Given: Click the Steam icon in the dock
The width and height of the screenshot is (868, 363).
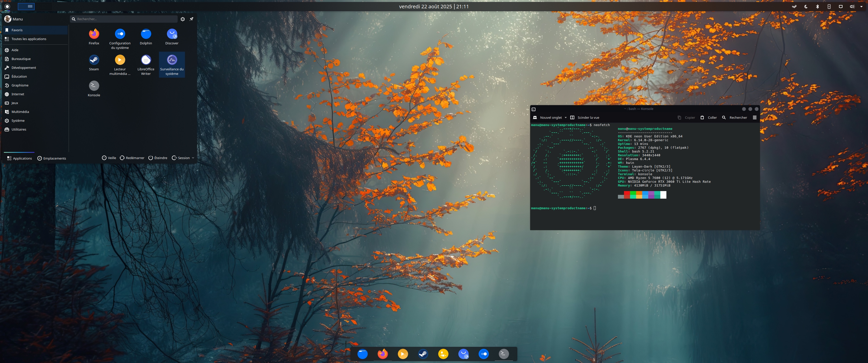Looking at the screenshot, I should point(423,354).
